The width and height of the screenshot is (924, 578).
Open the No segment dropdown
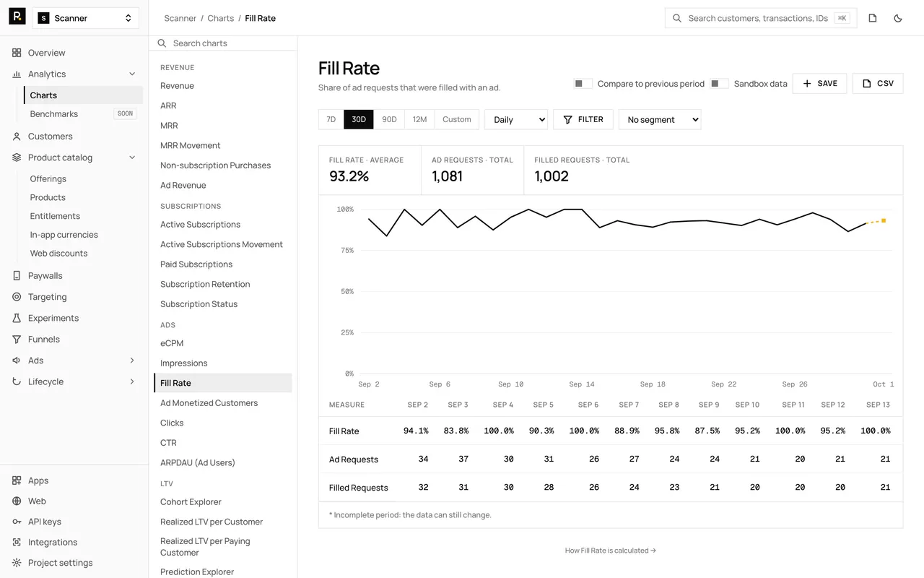660,120
